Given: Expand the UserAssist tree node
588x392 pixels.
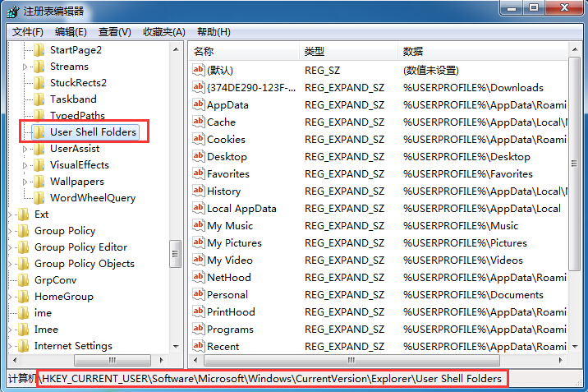Looking at the screenshot, I should 25,149.
